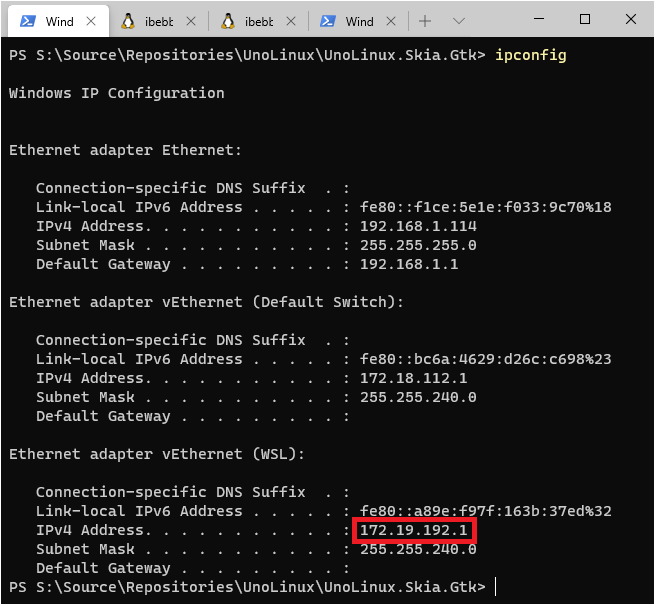The height and width of the screenshot is (605, 655).
Task: Close the fourth Wind tab
Action: (x=391, y=21)
